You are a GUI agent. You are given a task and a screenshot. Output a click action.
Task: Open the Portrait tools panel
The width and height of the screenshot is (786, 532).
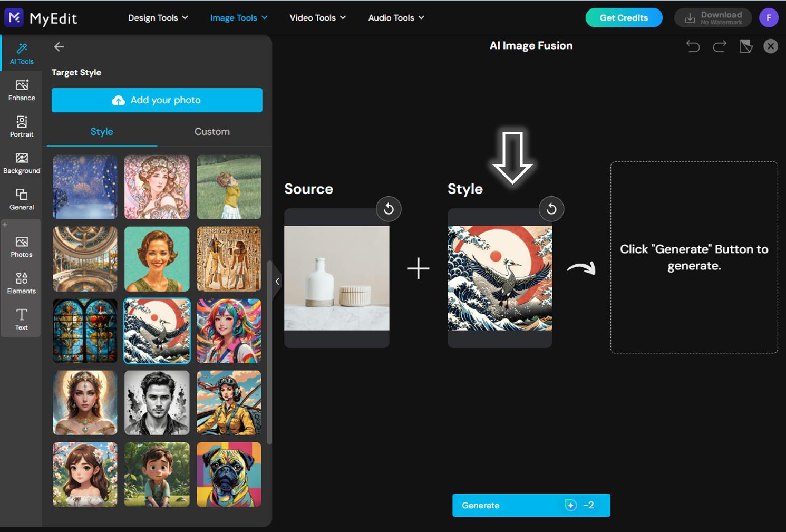click(x=22, y=126)
